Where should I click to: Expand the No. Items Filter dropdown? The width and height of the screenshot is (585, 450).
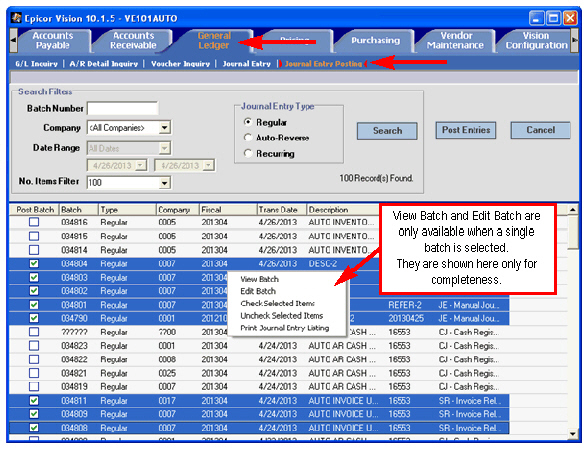click(x=164, y=183)
